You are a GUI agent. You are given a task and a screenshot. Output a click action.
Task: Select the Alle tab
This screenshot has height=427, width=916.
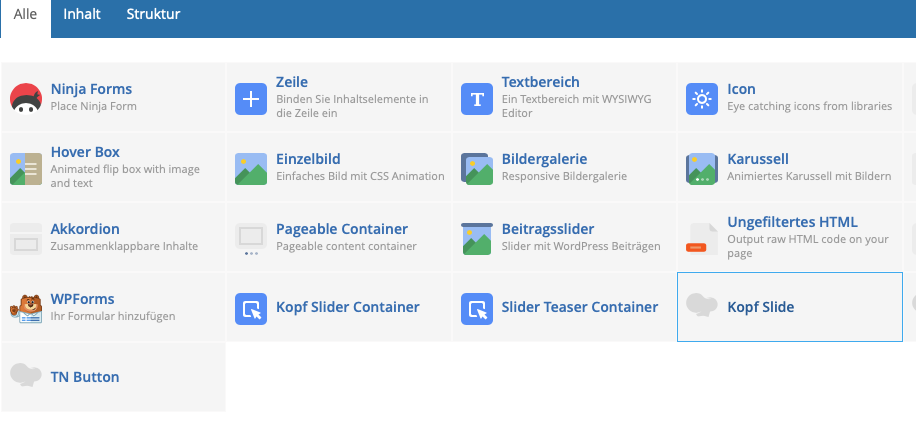click(25, 14)
